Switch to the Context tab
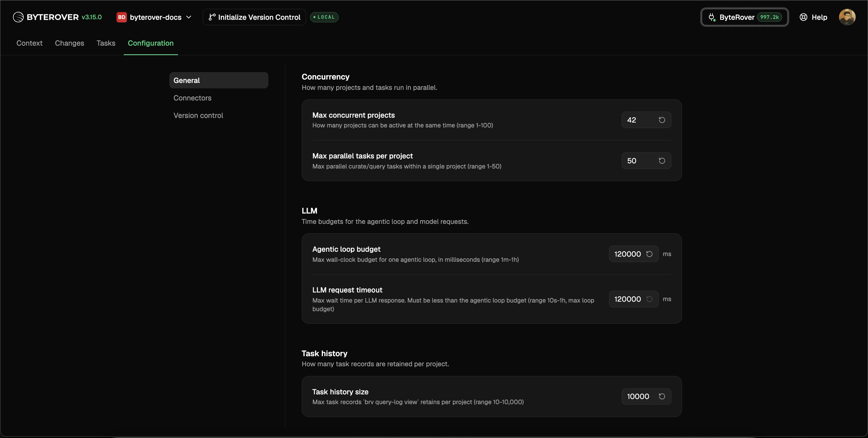 click(x=29, y=43)
